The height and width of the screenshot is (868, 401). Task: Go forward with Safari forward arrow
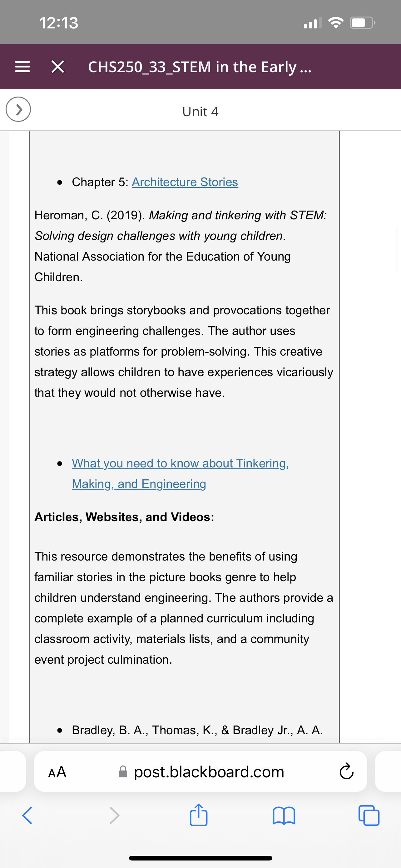115,816
